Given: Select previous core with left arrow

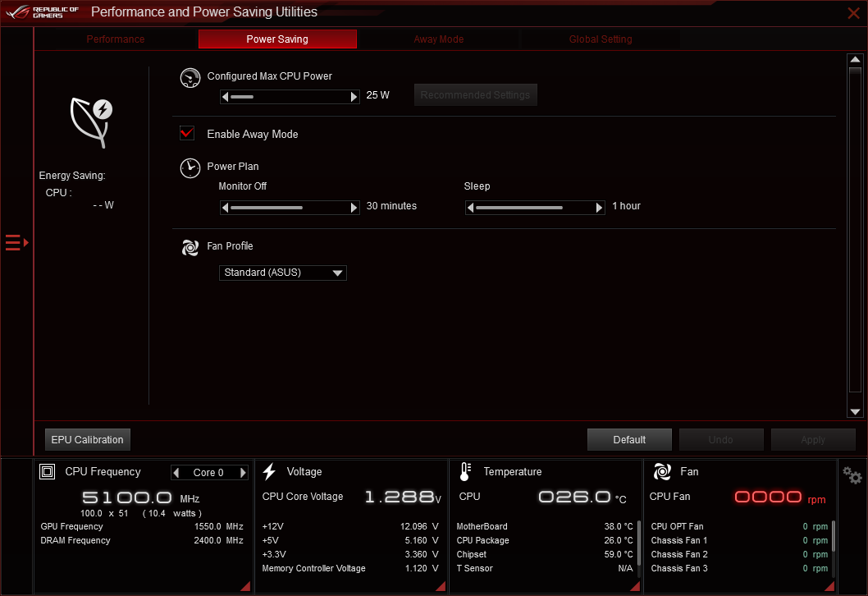Looking at the screenshot, I should 176,473.
